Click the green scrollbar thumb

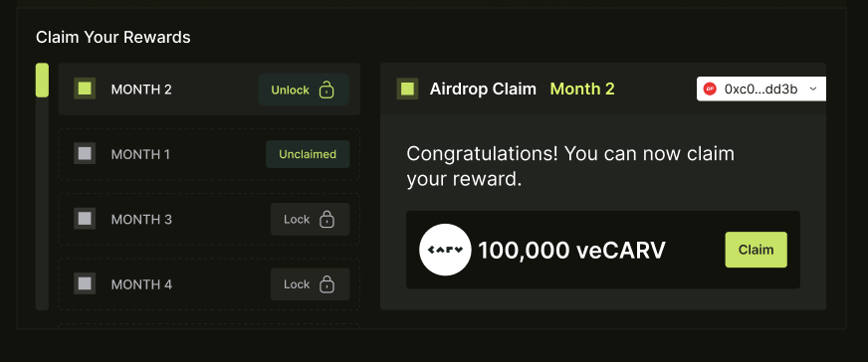tap(42, 81)
